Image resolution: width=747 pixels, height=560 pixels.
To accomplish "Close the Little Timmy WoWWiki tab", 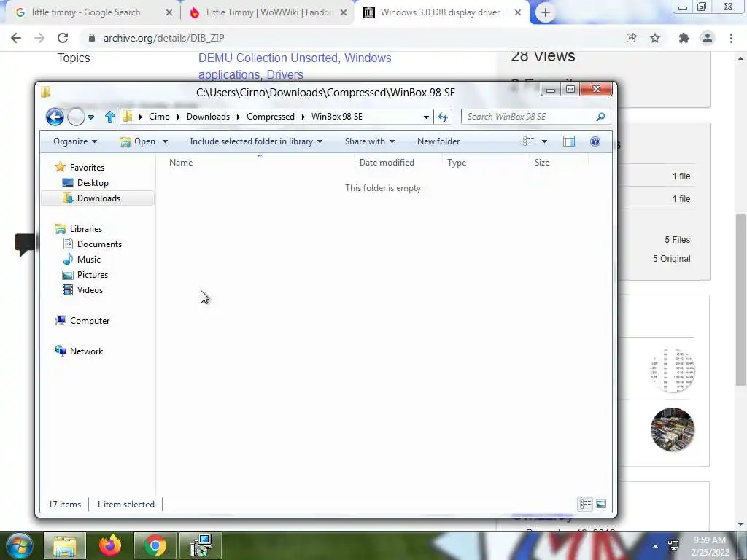I will pyautogui.click(x=344, y=13).
